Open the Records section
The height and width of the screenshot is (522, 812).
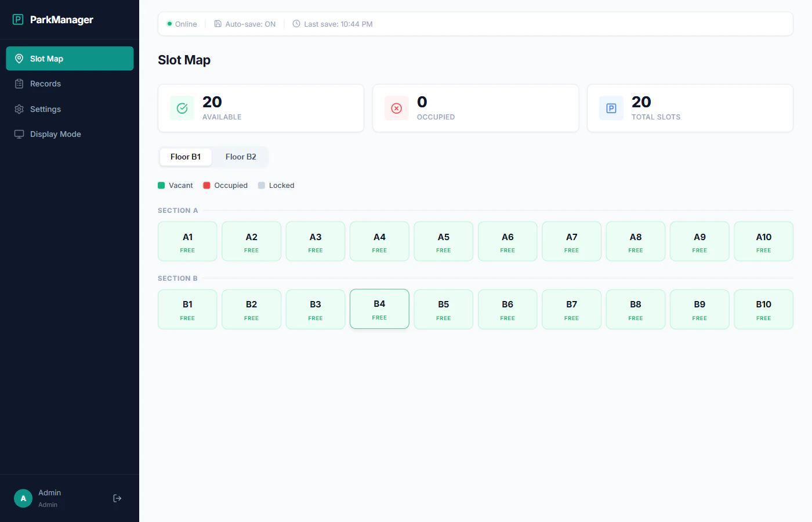45,84
